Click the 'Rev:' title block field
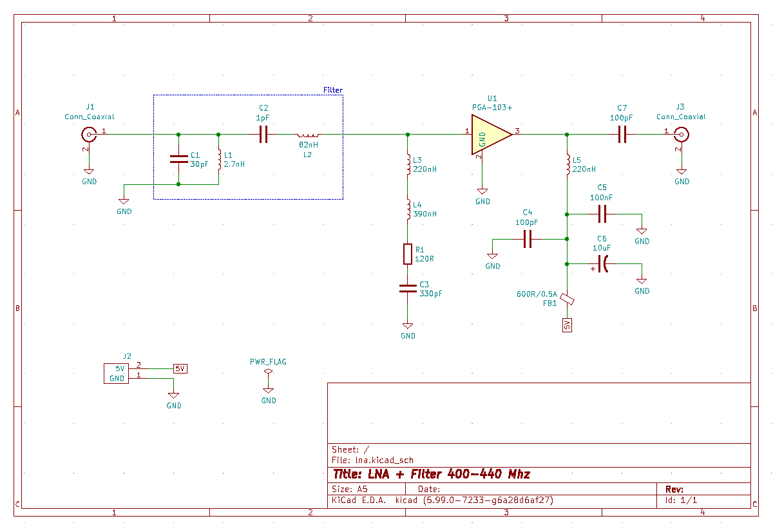 tap(674, 489)
